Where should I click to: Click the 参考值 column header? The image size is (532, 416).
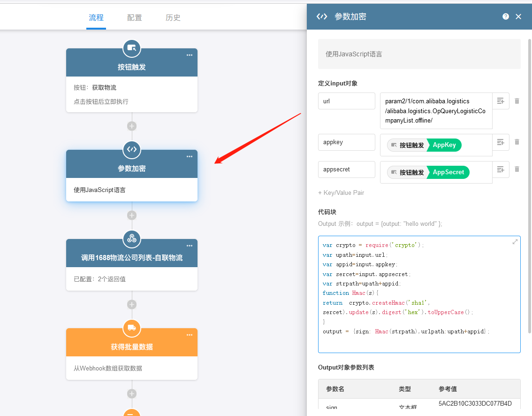click(448, 389)
